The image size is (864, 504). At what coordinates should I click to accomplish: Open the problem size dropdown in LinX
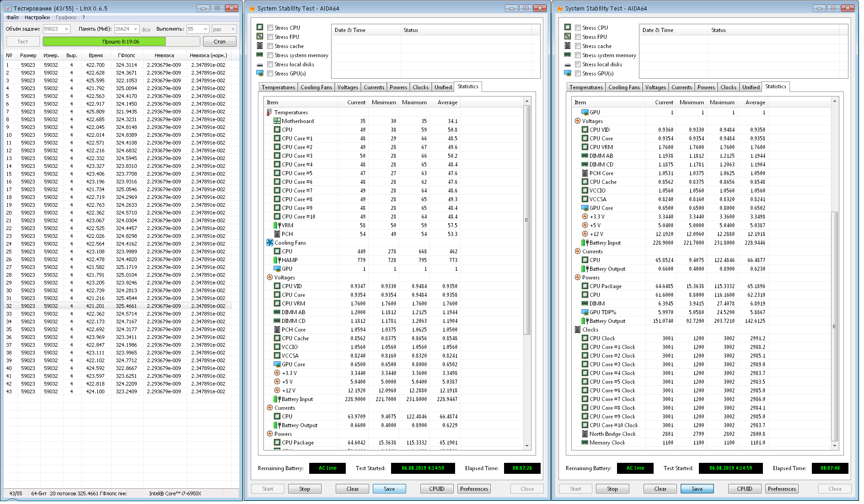(66, 29)
